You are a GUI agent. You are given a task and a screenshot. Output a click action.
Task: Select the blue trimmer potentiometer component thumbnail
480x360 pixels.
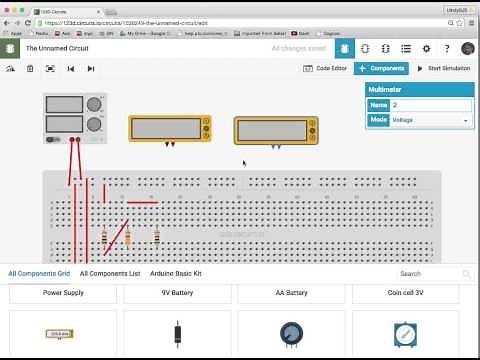[x=405, y=334]
